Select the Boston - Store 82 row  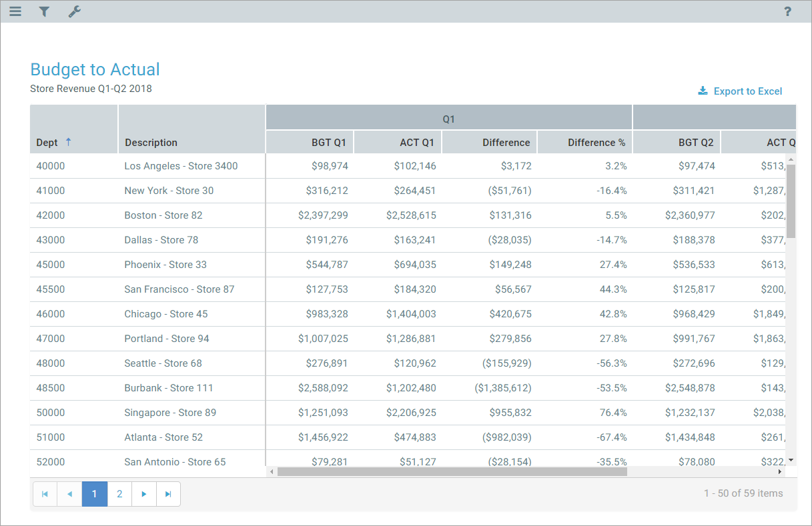point(163,215)
